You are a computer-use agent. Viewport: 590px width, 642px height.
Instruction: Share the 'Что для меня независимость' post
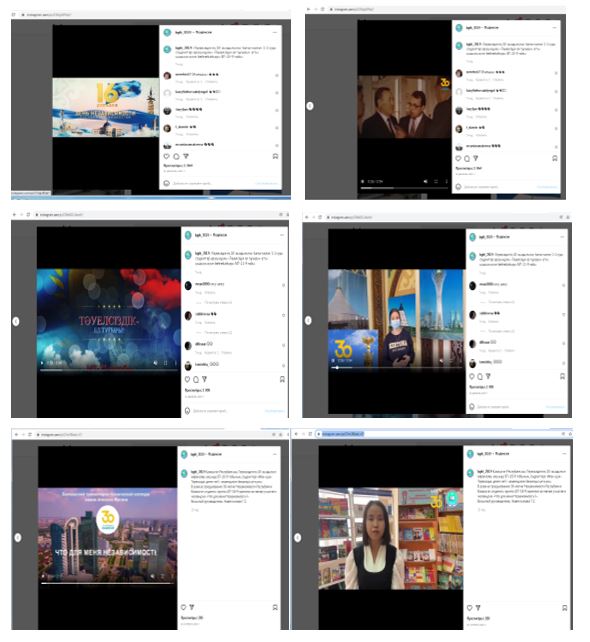(192, 607)
